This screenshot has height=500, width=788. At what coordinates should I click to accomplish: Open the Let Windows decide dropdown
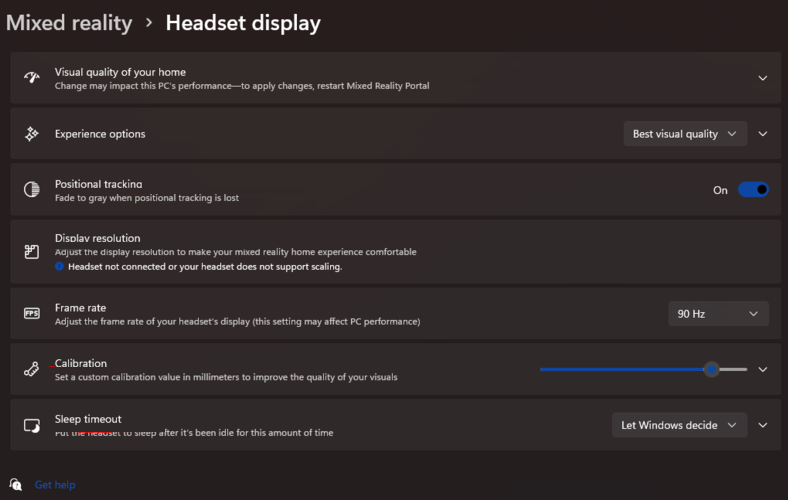(679, 425)
